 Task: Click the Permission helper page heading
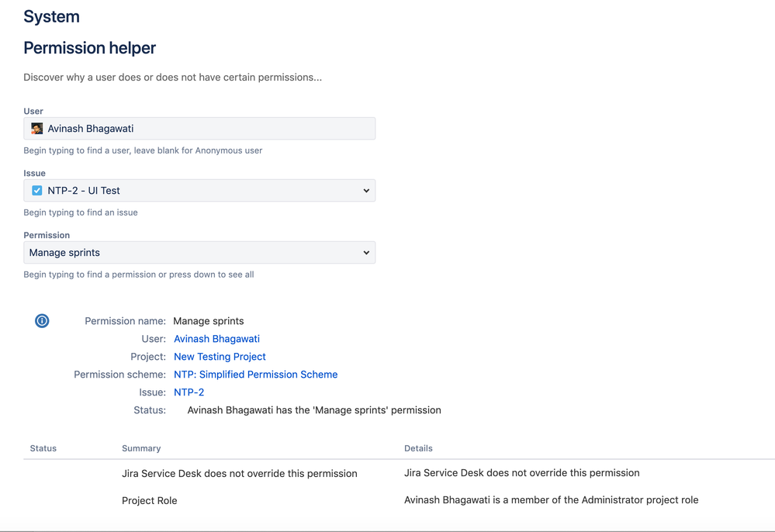pos(89,48)
